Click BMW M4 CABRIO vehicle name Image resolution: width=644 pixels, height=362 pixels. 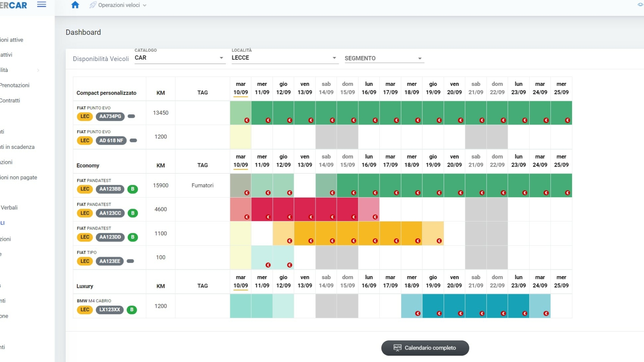(x=94, y=301)
